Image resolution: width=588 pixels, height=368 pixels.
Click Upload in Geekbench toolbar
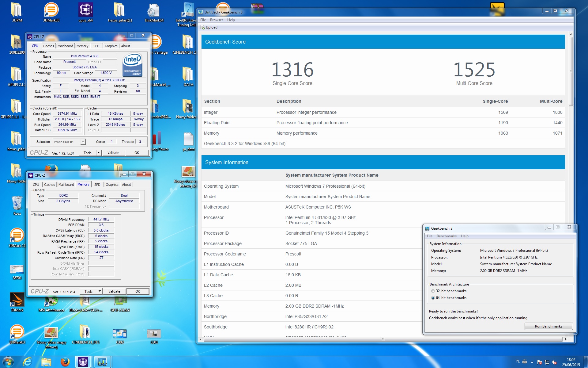click(209, 27)
